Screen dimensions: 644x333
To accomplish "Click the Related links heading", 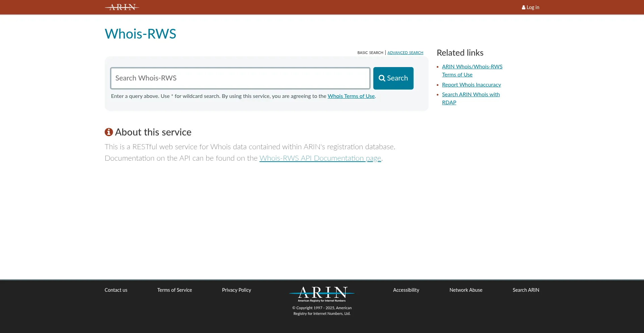I will pos(460,53).
